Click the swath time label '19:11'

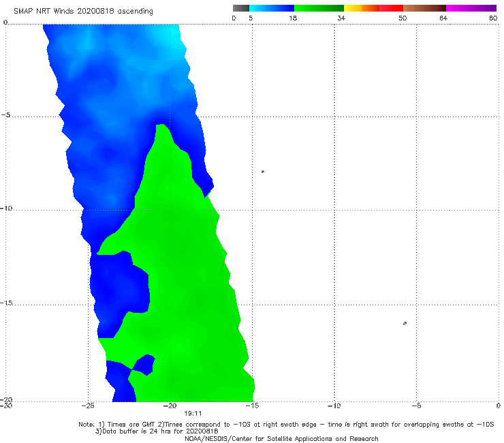(x=193, y=414)
